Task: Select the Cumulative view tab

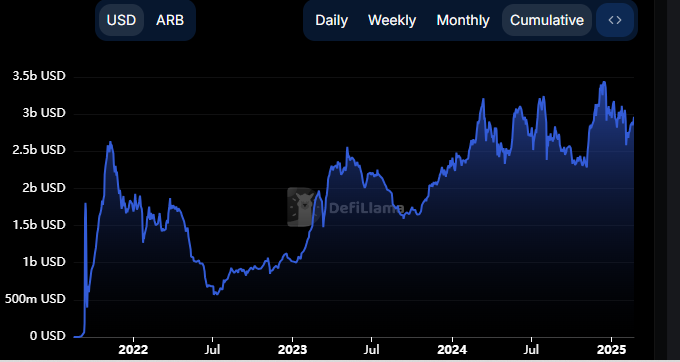Action: 547,20
